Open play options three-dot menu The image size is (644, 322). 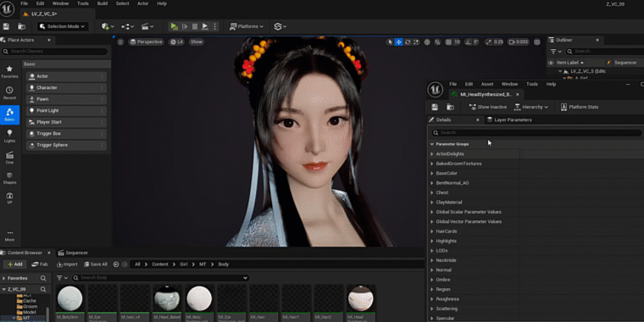(214, 26)
